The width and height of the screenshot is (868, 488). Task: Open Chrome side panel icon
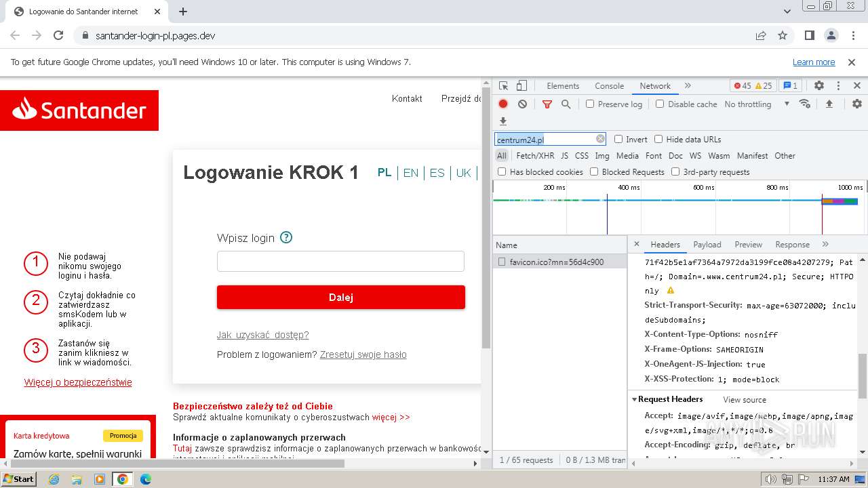pos(809,35)
